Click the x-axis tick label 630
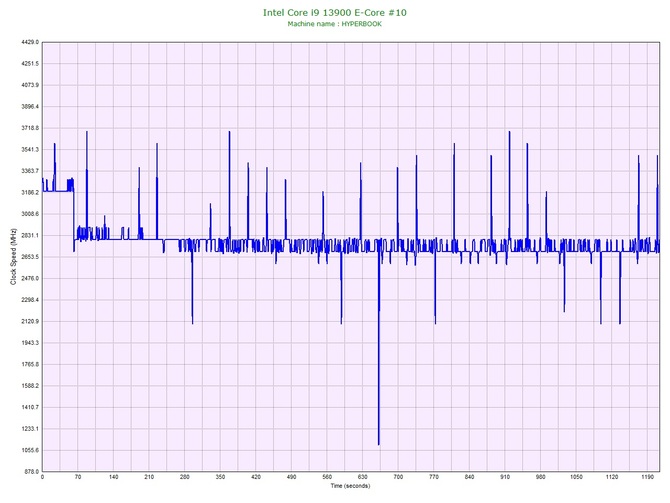This screenshot has height=503, width=670. [x=362, y=477]
